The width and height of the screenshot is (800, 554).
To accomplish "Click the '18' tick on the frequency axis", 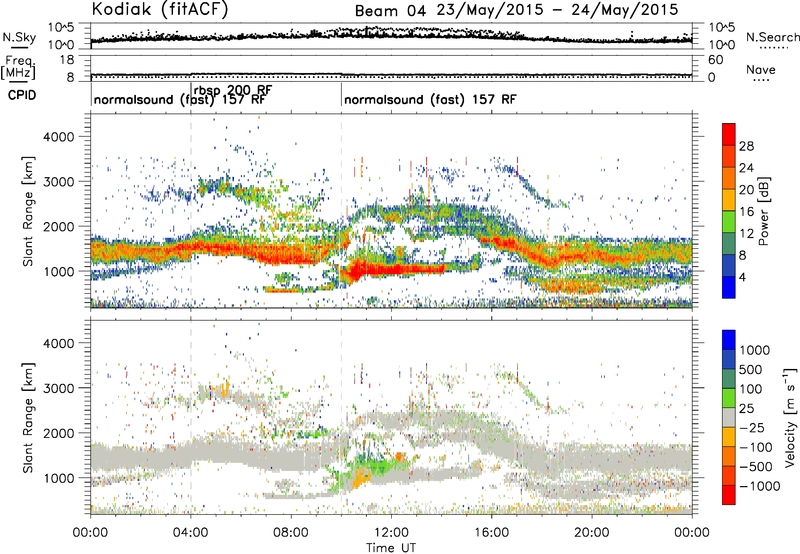I will tap(67, 60).
